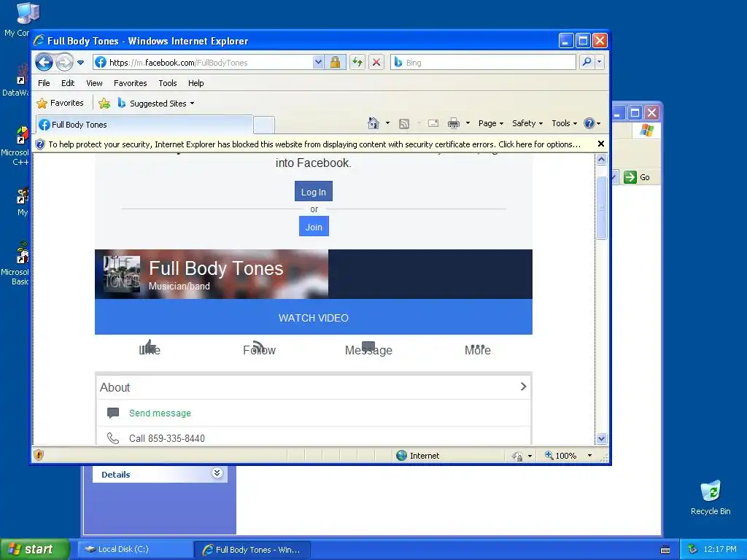The width and height of the screenshot is (747, 560).
Task: Open the Page command menu
Action: tap(491, 123)
